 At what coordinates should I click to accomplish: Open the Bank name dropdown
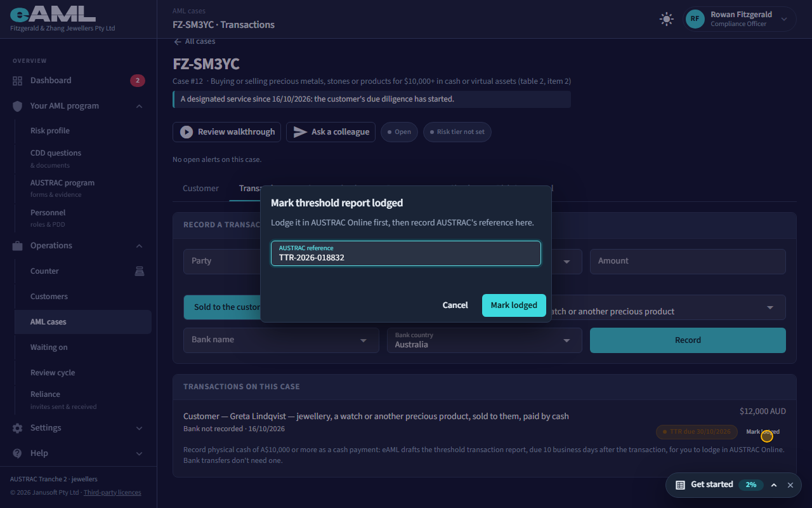pos(281,340)
